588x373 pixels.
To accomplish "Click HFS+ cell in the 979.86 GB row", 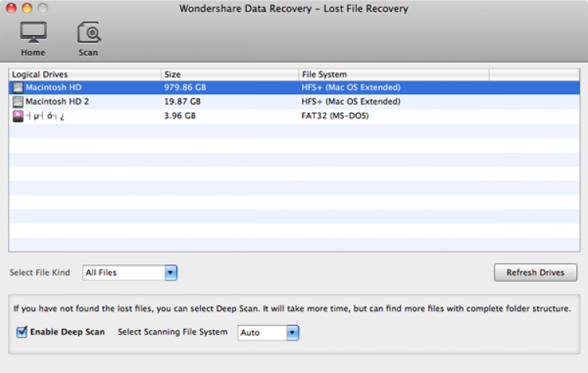I will click(350, 87).
